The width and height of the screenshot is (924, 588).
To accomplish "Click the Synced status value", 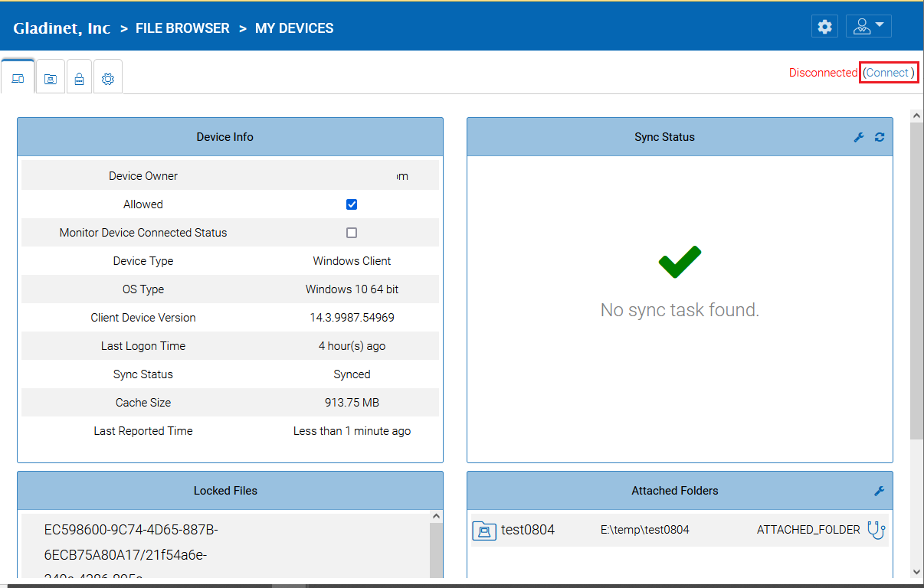I will coord(352,374).
